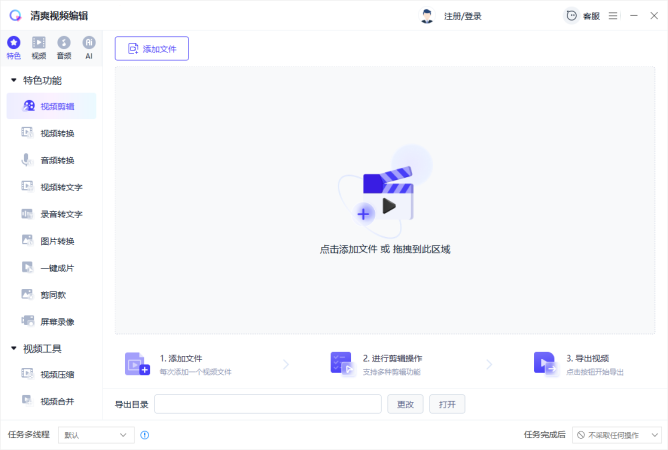Click the clapperboard add-file drop area
Image resolution: width=668 pixels, height=450 pixels.
385,200
